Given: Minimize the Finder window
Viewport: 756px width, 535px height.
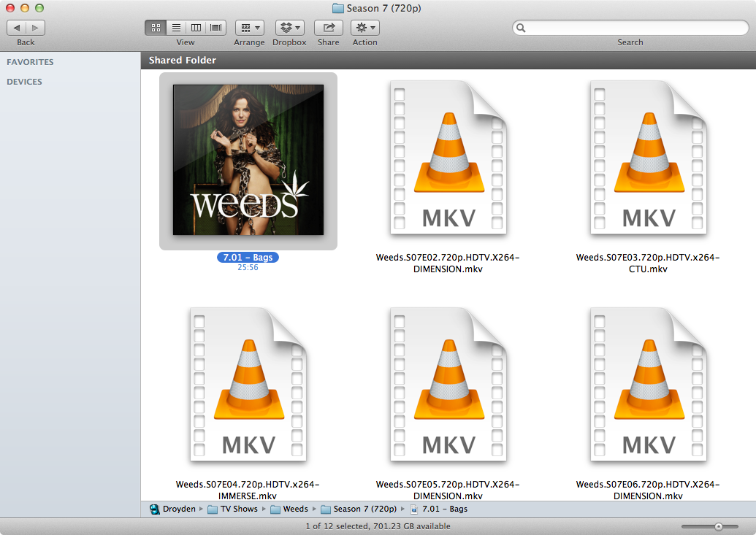Looking at the screenshot, I should tap(25, 8).
